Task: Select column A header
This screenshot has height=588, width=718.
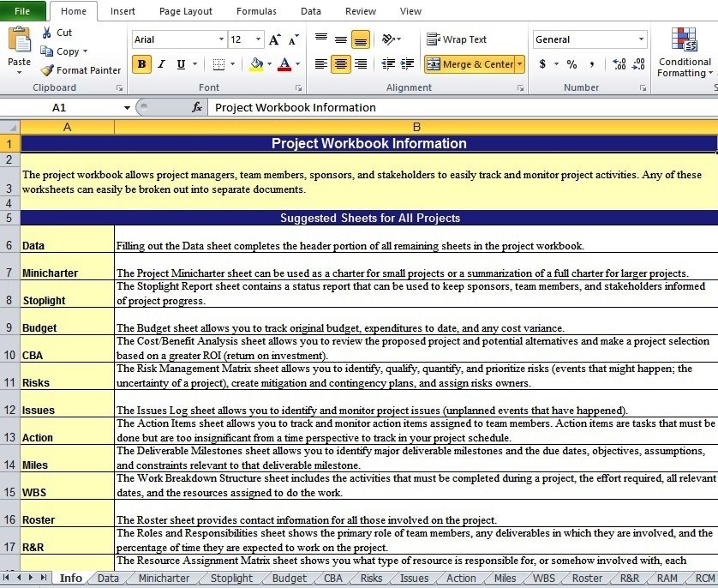Action: (68, 127)
